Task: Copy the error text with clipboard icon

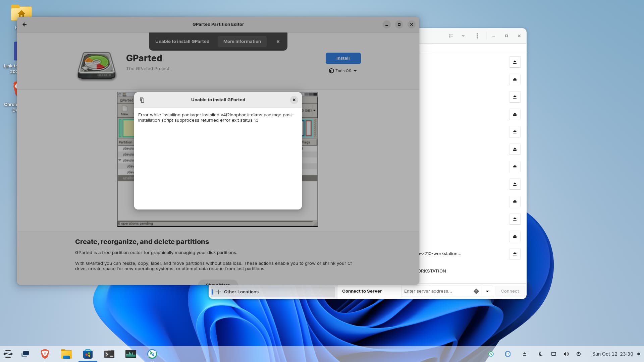Action: coord(142,100)
